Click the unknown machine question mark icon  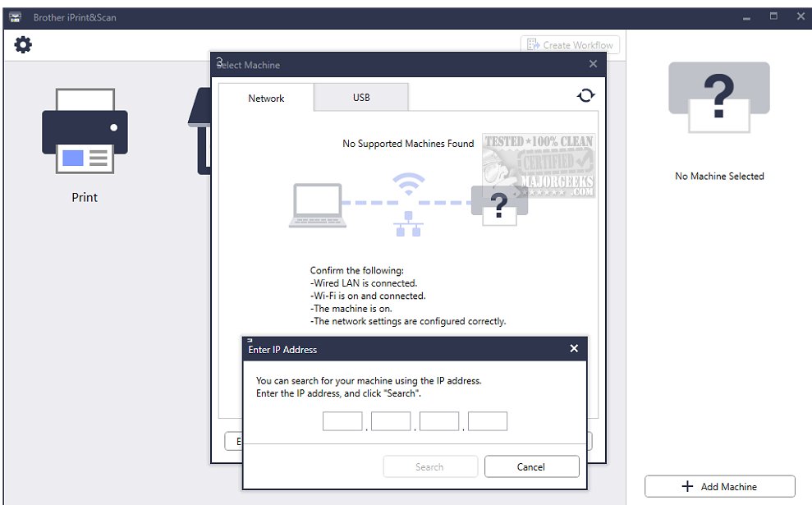(718, 98)
